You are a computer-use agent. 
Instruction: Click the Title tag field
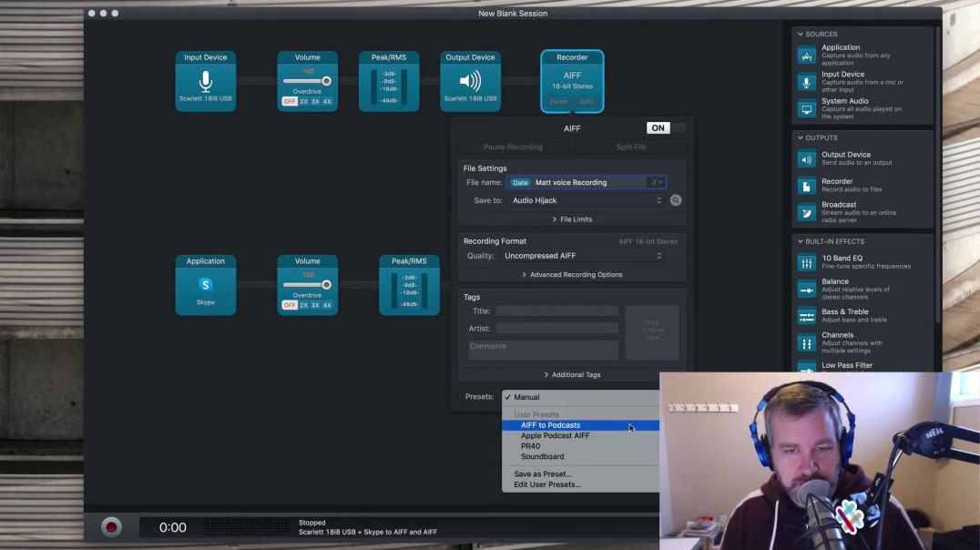[x=556, y=311]
